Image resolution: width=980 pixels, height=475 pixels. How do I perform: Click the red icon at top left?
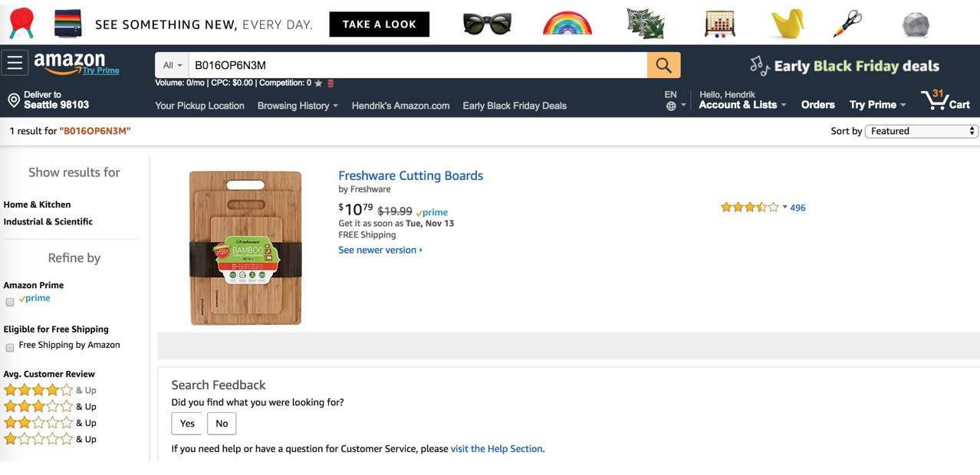20,22
